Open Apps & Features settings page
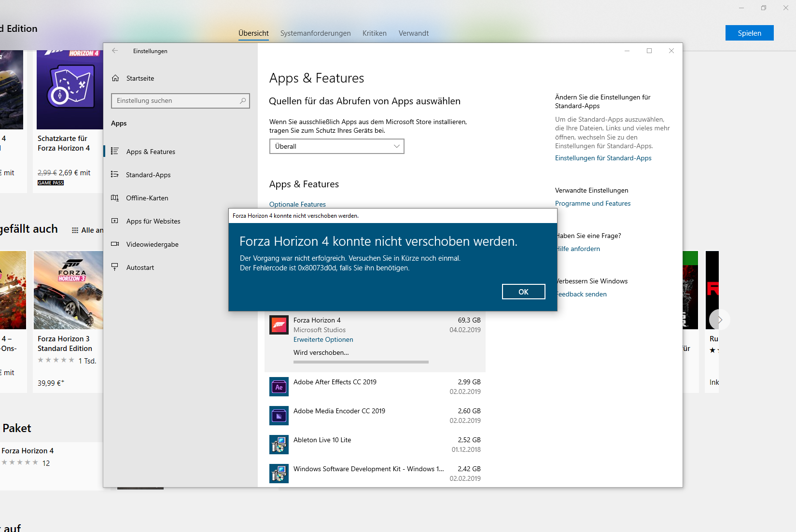The width and height of the screenshot is (796, 532). 180,152
